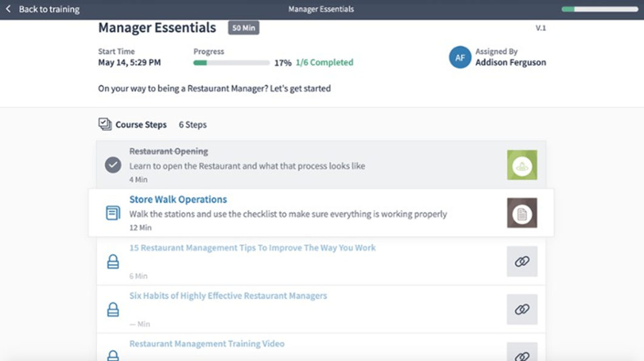Open the Store Walk Operations thumbnail
The width and height of the screenshot is (644, 361).
click(x=522, y=213)
